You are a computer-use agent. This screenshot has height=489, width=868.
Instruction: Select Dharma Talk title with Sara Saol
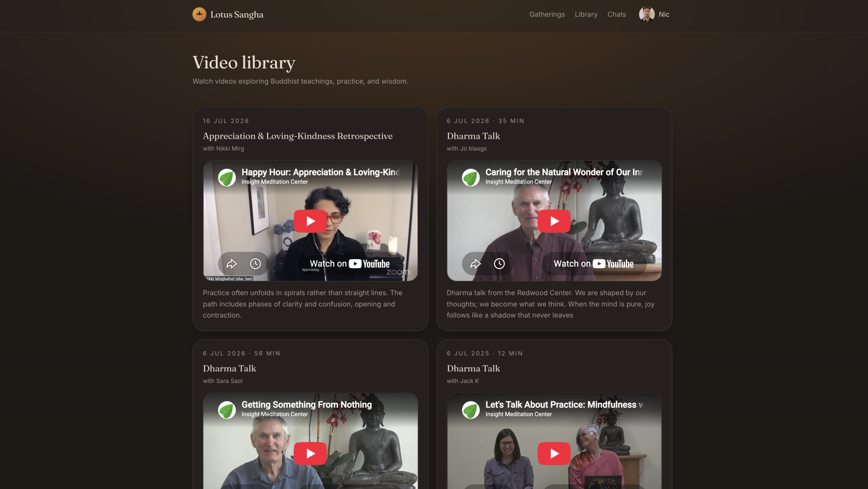[229, 368]
